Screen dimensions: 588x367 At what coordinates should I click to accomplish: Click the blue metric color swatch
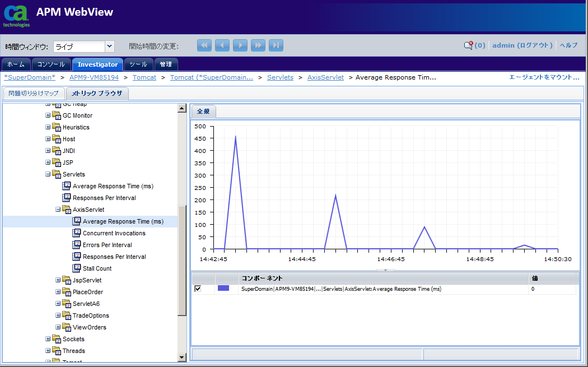click(223, 289)
